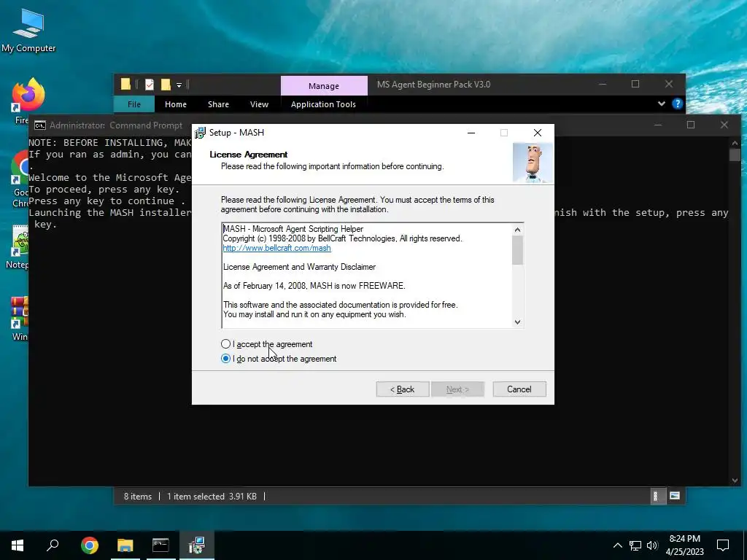Open the bellcraft.com/mash link
The width and height of the screenshot is (747, 560).
point(276,248)
